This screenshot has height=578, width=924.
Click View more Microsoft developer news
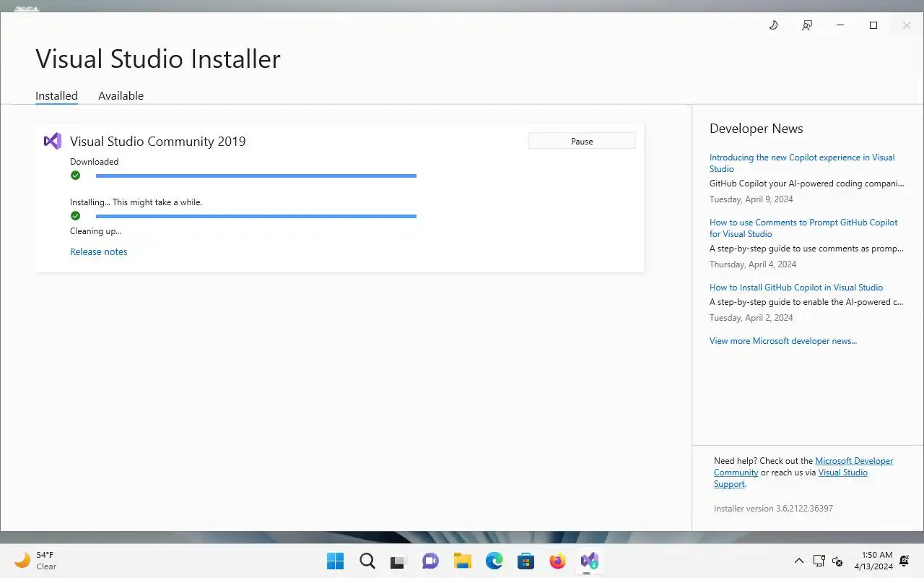pos(783,340)
